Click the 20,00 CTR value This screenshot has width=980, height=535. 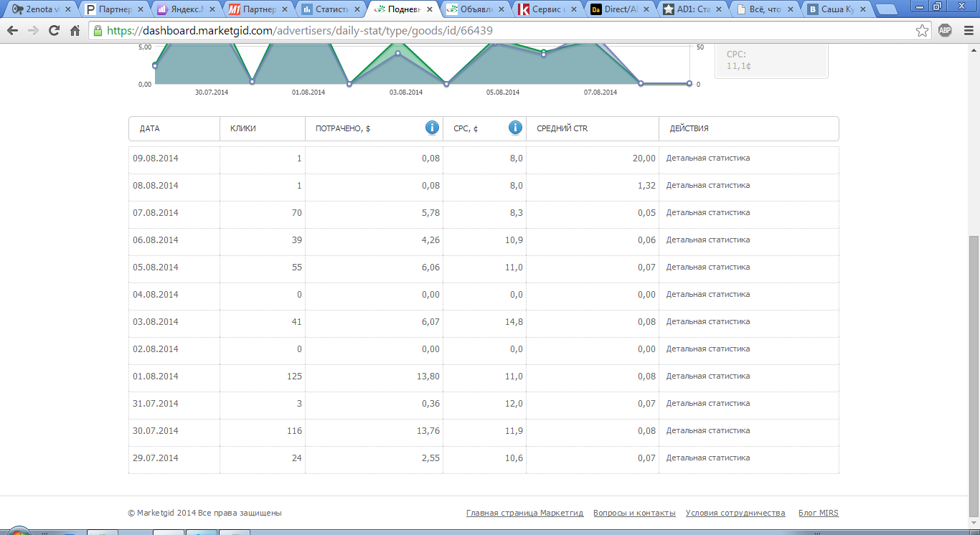click(644, 158)
